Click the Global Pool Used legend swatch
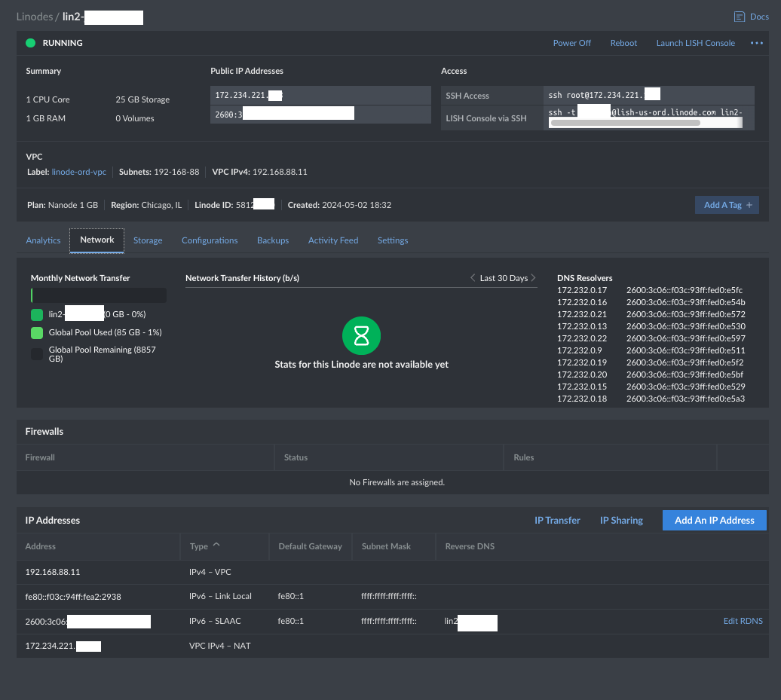Screen dimensions: 781x700 coord(37,332)
